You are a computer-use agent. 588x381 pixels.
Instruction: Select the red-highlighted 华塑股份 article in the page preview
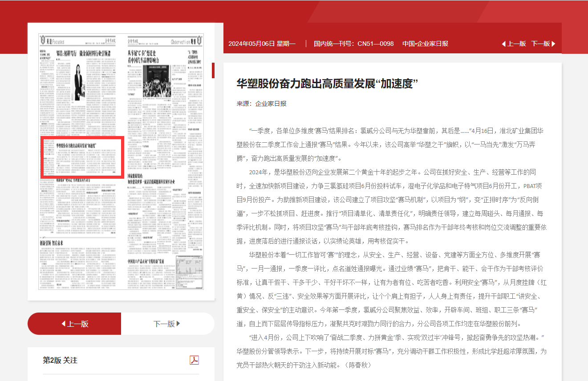[x=82, y=157]
